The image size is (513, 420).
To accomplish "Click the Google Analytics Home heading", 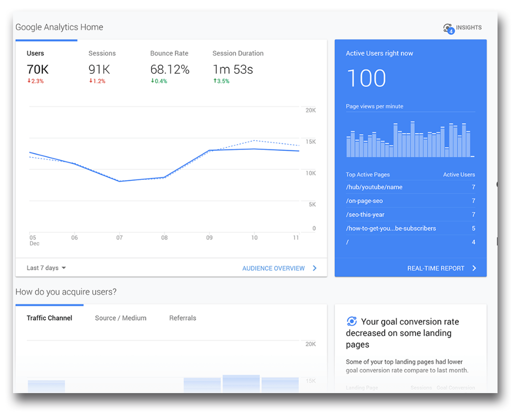I will pyautogui.click(x=59, y=27).
